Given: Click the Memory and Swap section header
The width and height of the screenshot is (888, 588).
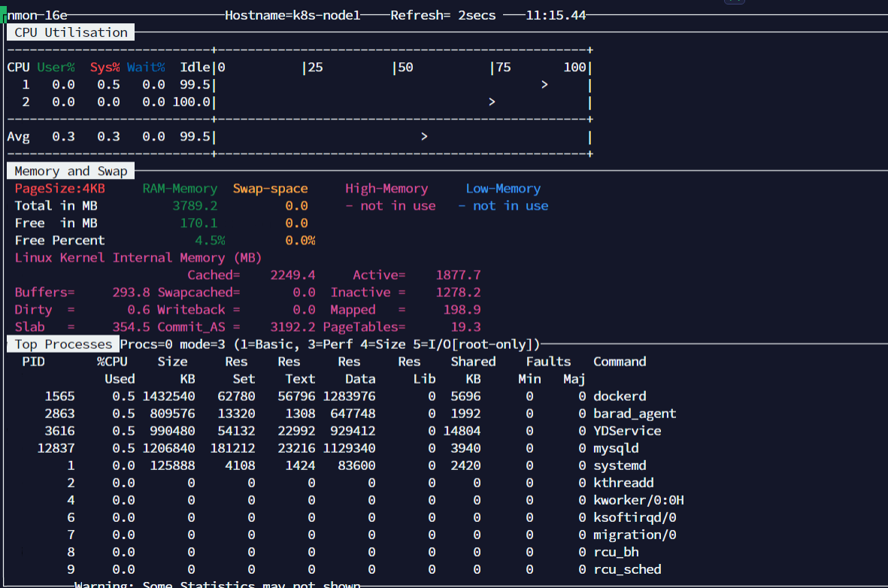Looking at the screenshot, I should tap(71, 171).
